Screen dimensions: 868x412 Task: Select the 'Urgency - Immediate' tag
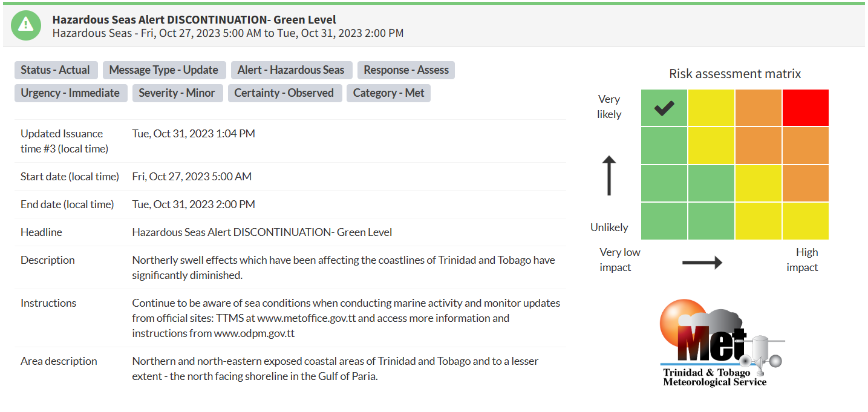70,93
